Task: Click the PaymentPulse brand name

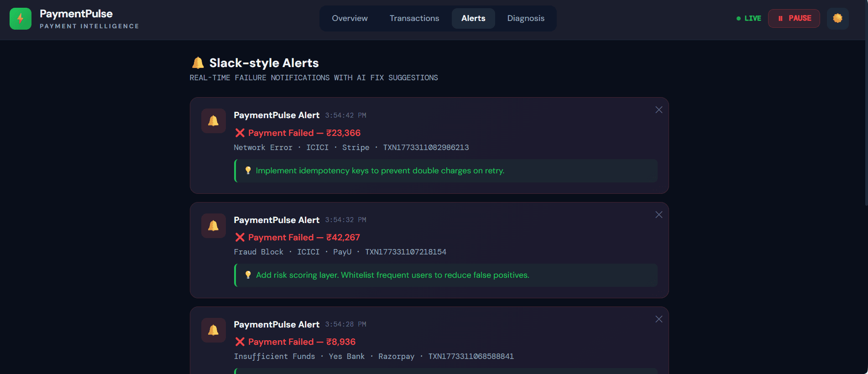Action: click(76, 14)
